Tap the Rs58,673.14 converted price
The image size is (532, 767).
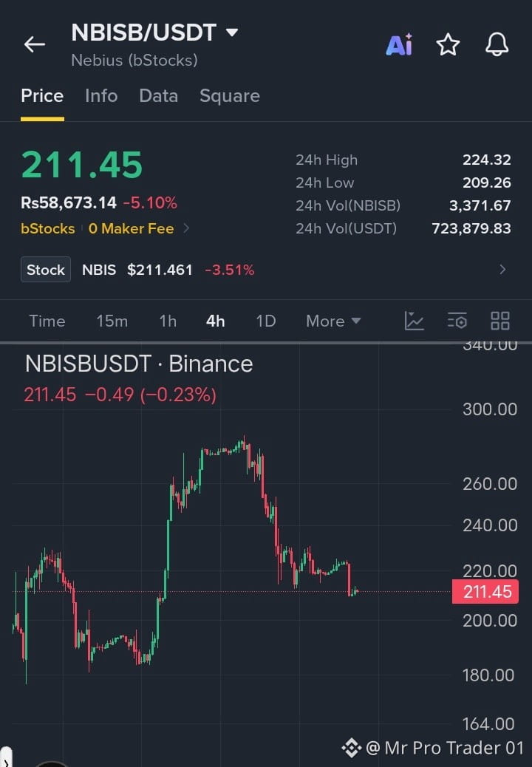69,202
